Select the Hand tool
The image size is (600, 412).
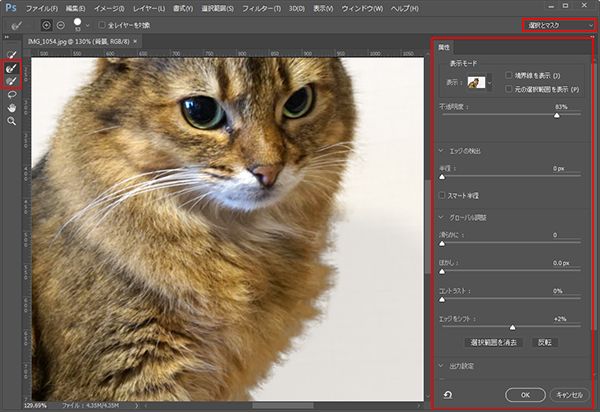tap(12, 108)
